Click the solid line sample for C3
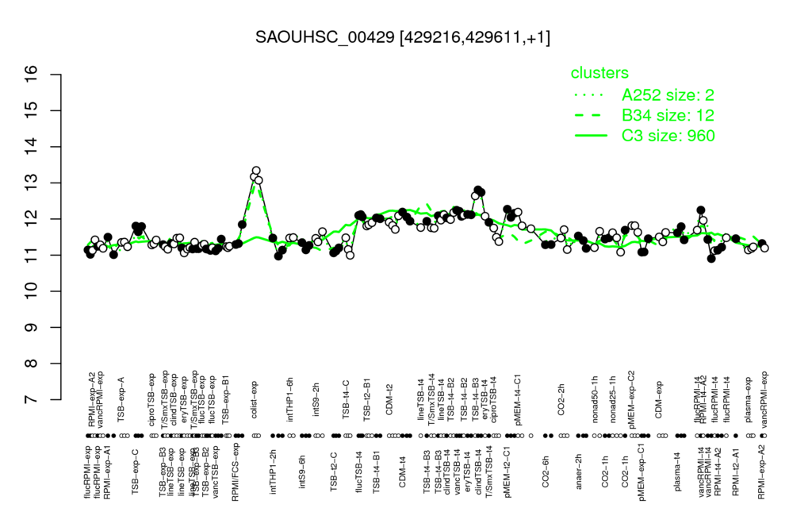The height and width of the screenshot is (508, 812). 591,136
